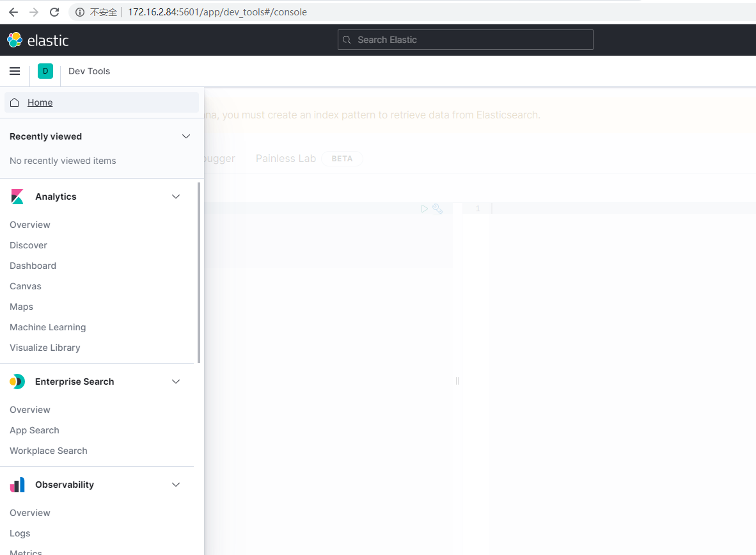Click the send request play icon
Screen dimensions: 756x555
tap(424, 209)
